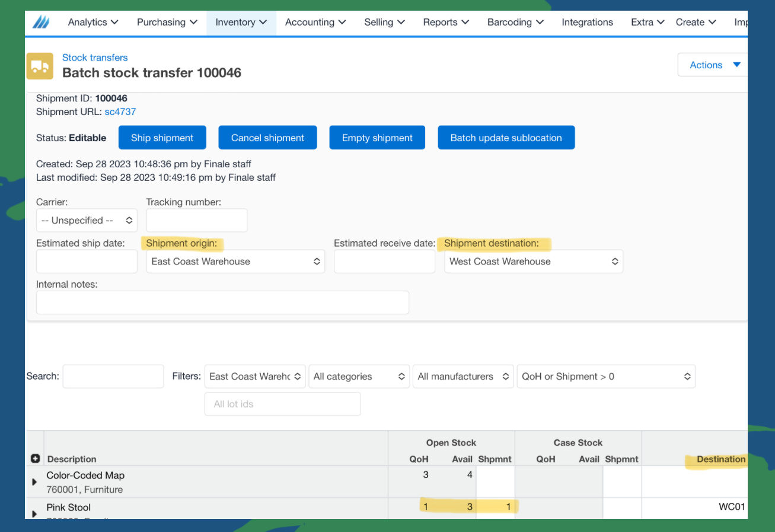Go to Stock transfers breadcrumb link

95,58
